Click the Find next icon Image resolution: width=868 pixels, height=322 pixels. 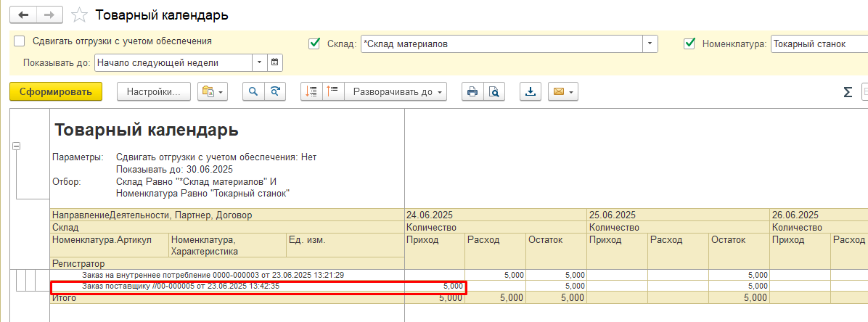click(x=274, y=92)
